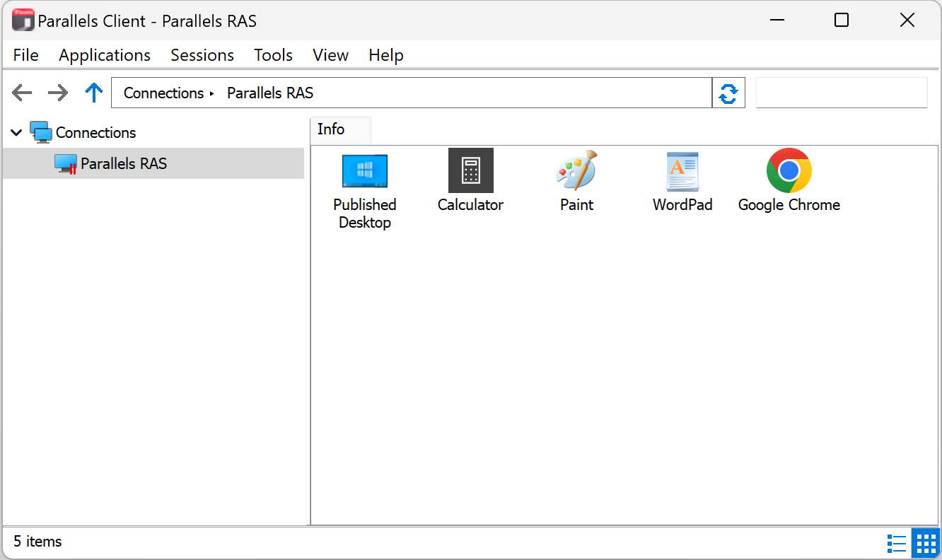Click the Connections breadcrumb in address bar
The image size is (942, 560).
point(163,93)
